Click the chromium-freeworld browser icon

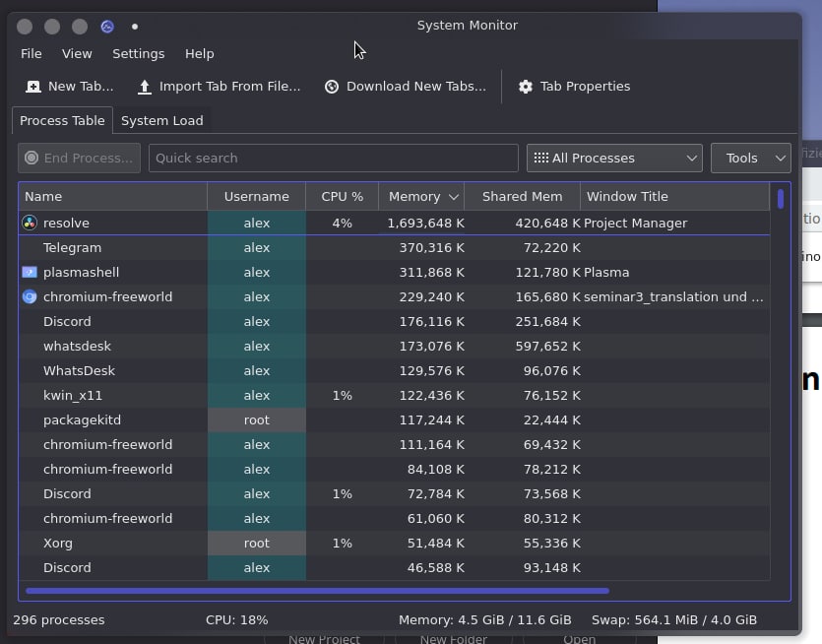point(30,296)
